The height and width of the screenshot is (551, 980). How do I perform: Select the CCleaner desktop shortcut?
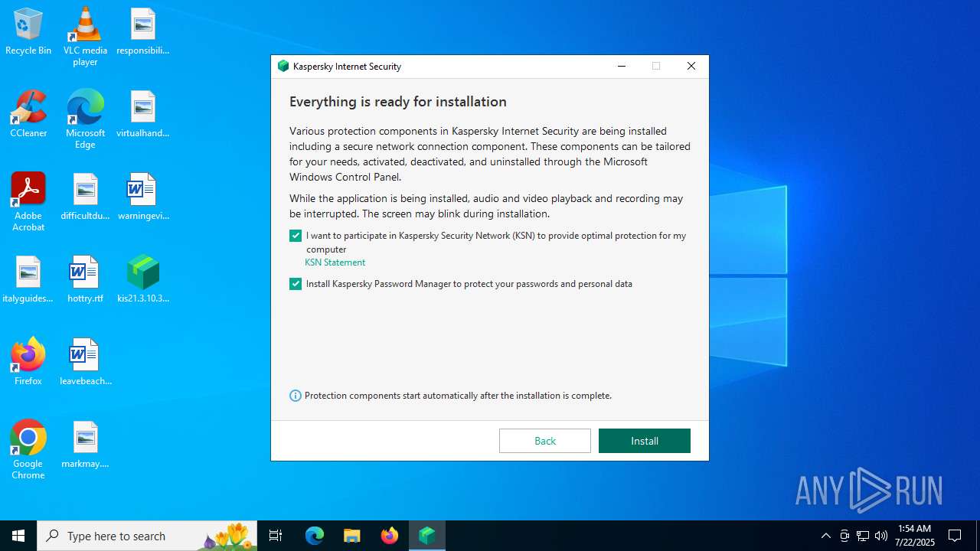(x=28, y=115)
